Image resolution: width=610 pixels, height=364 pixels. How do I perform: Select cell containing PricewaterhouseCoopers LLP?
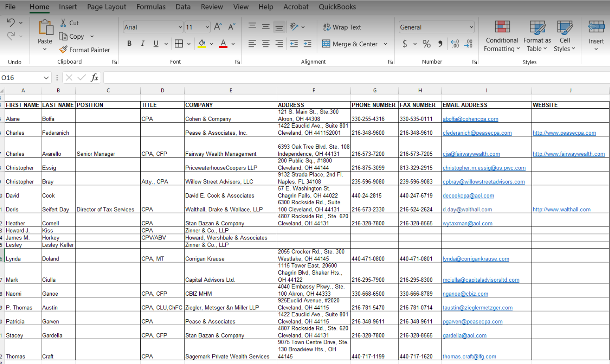point(230,164)
